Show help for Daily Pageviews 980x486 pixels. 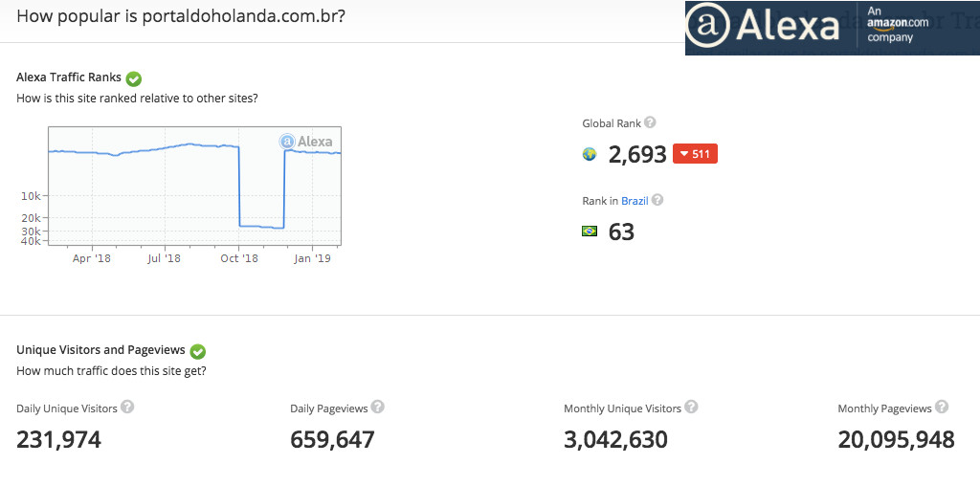(378, 407)
